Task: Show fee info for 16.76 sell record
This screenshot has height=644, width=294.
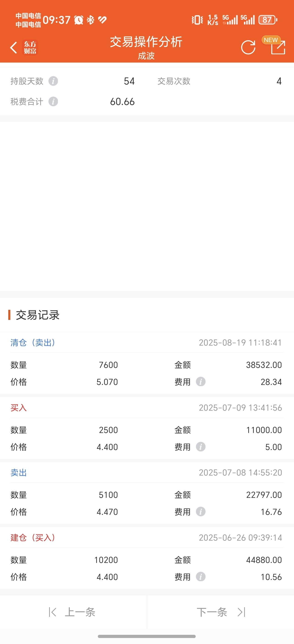Action: (x=201, y=512)
